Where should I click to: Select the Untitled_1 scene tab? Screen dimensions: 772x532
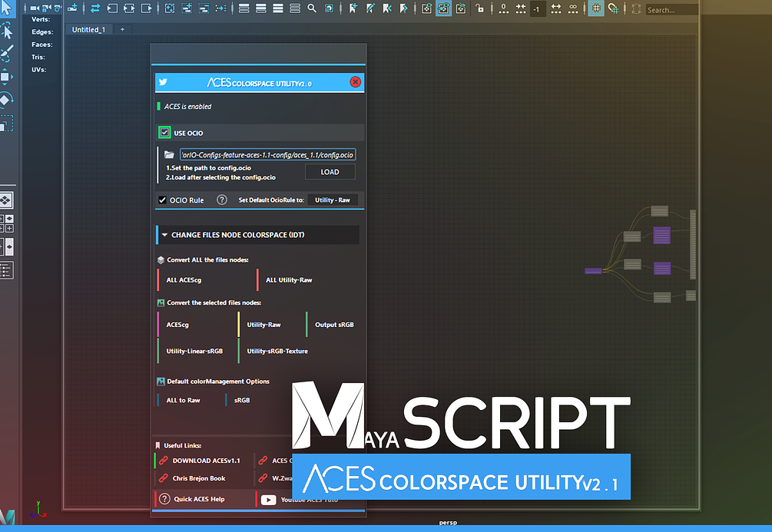click(x=89, y=29)
